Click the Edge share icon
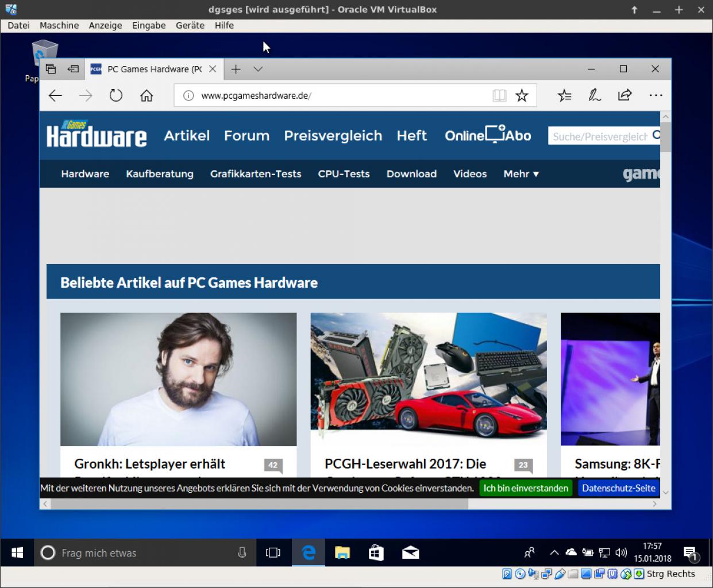This screenshot has width=713, height=588. click(x=625, y=96)
